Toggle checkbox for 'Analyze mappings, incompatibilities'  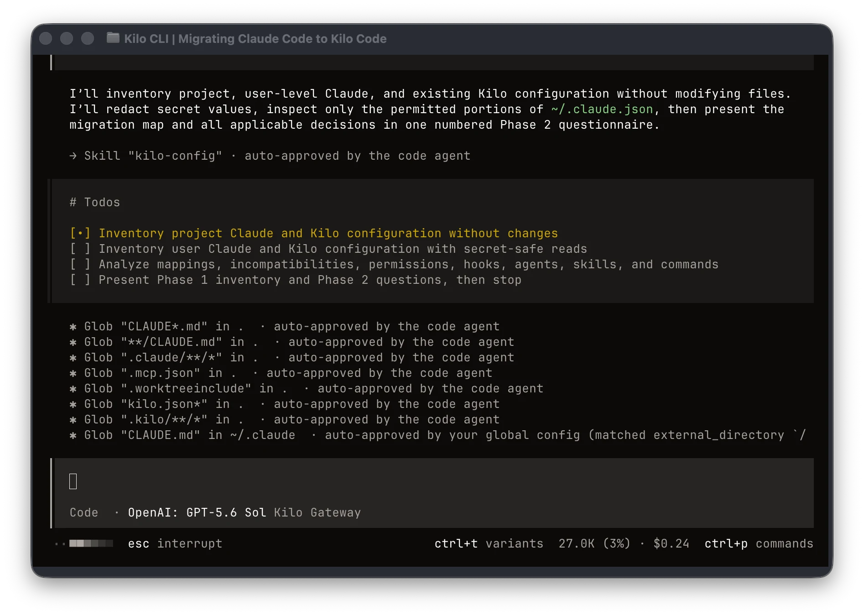click(80, 265)
